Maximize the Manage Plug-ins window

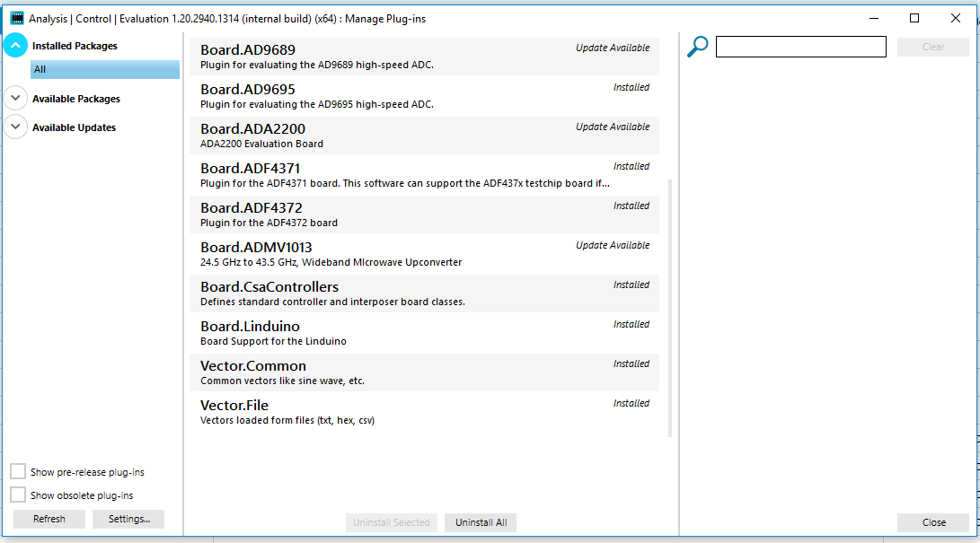point(914,18)
